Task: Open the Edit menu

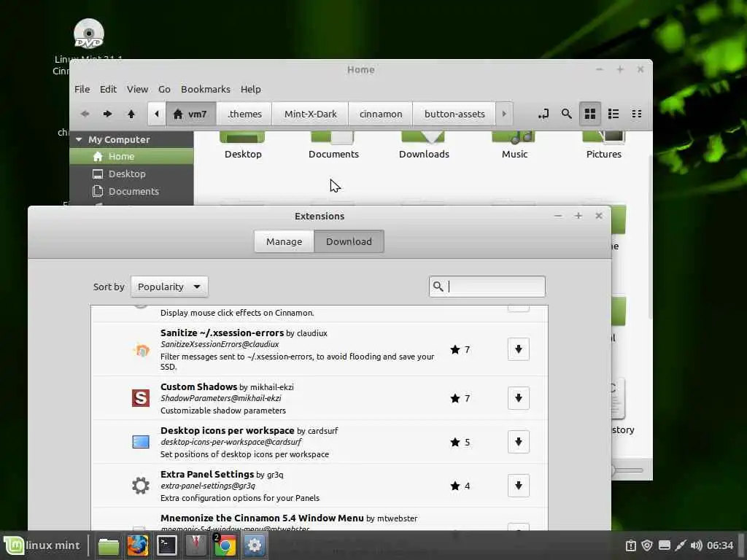Action: (x=108, y=89)
